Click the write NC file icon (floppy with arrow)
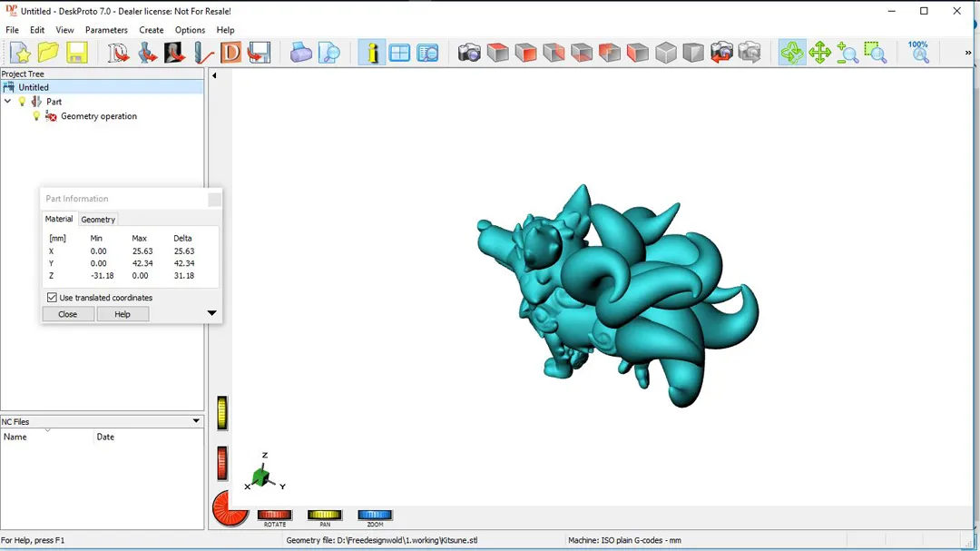Screen dimensions: 980x551 [x=259, y=53]
